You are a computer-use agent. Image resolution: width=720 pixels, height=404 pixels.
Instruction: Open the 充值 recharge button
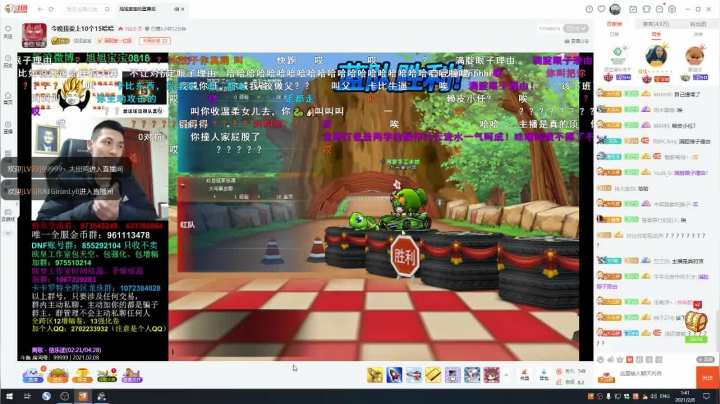524,375
